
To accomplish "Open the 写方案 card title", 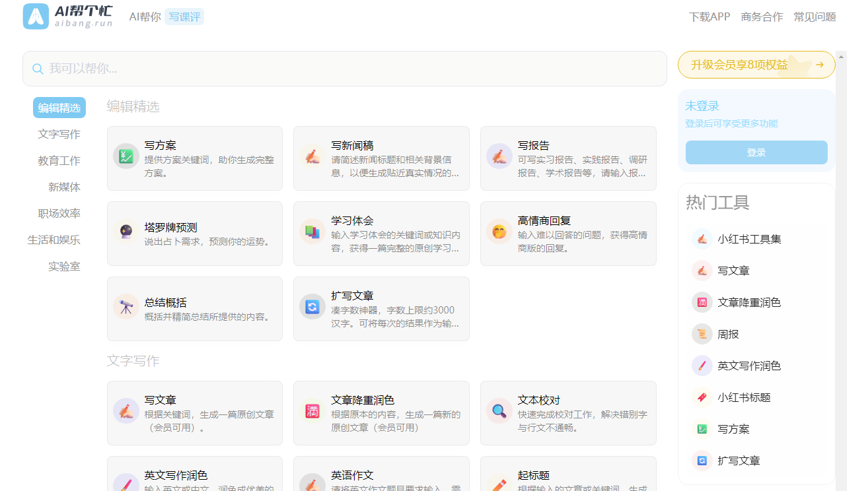I will (x=161, y=145).
